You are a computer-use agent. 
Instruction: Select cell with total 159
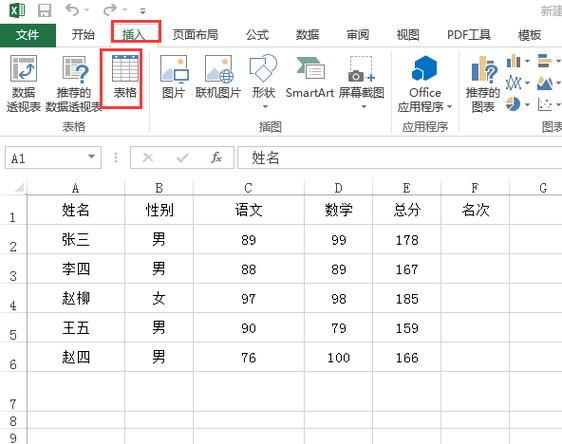coord(407,328)
